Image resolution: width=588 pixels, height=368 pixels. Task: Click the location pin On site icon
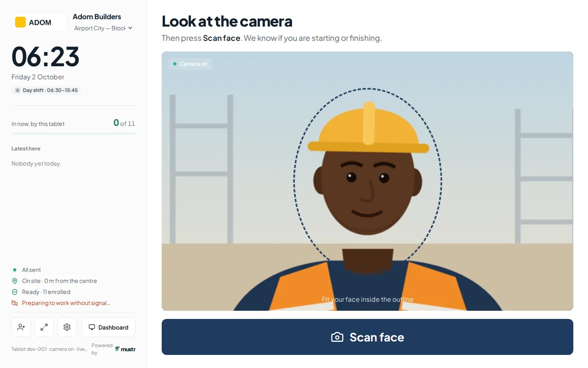tap(15, 281)
